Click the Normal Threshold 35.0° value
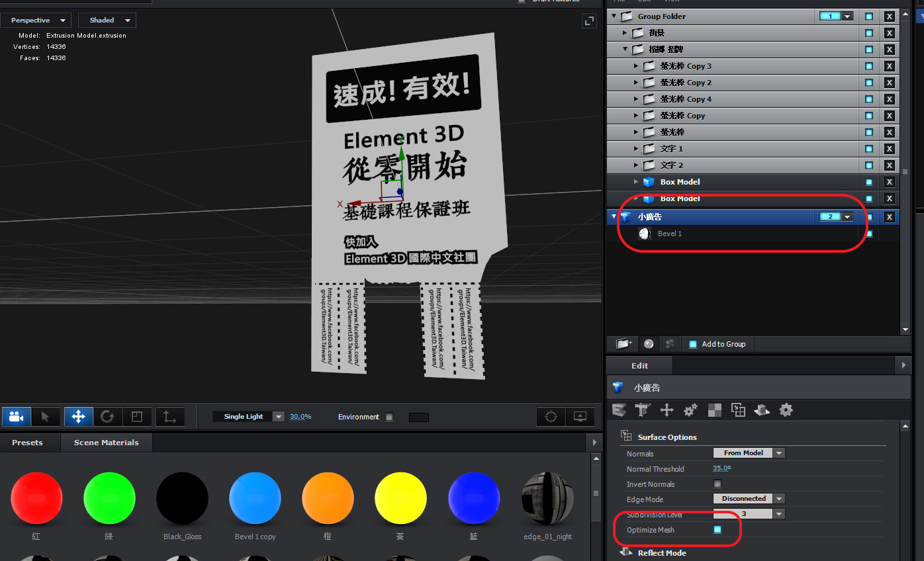924x561 pixels. pyautogui.click(x=721, y=468)
